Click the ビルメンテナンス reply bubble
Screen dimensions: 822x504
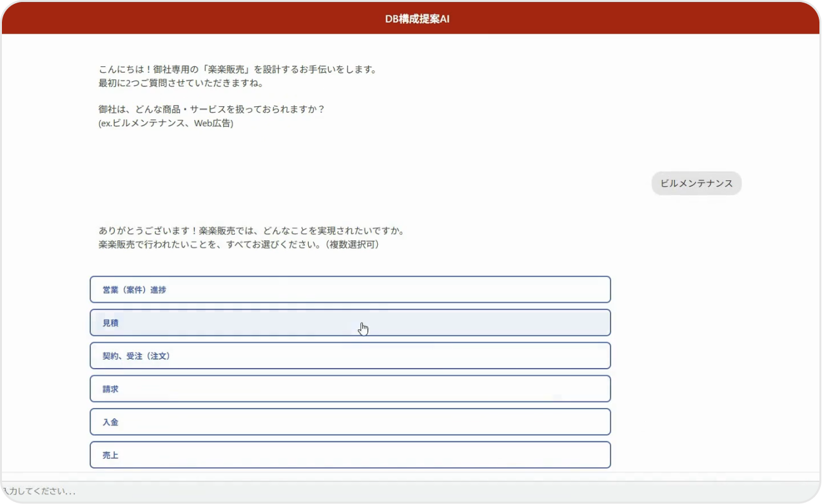click(x=696, y=183)
